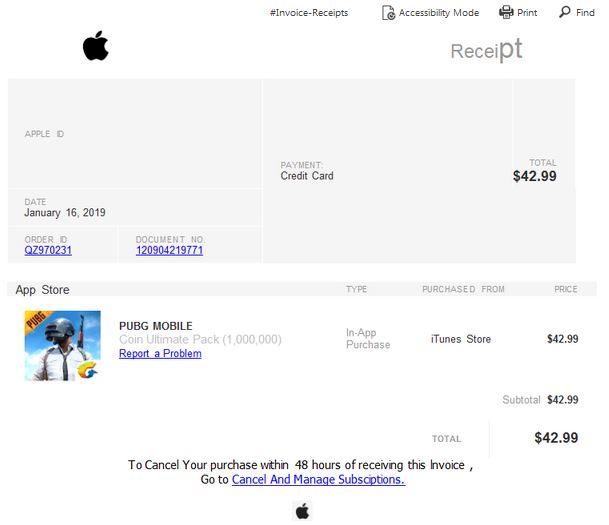This screenshot has width=609, height=525.
Task: Click the iTunes Store purchased-from text
Action: coord(461,339)
